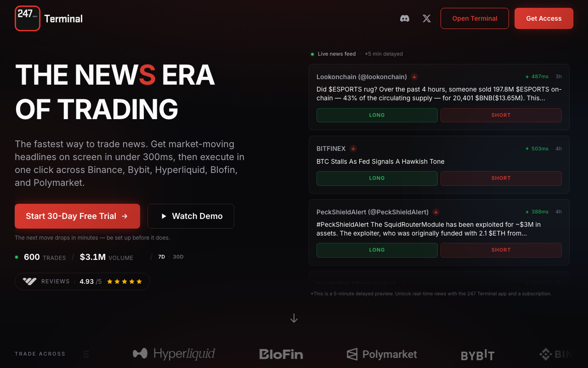Open the Reviews 4.93/5 badge

pyautogui.click(x=82, y=282)
